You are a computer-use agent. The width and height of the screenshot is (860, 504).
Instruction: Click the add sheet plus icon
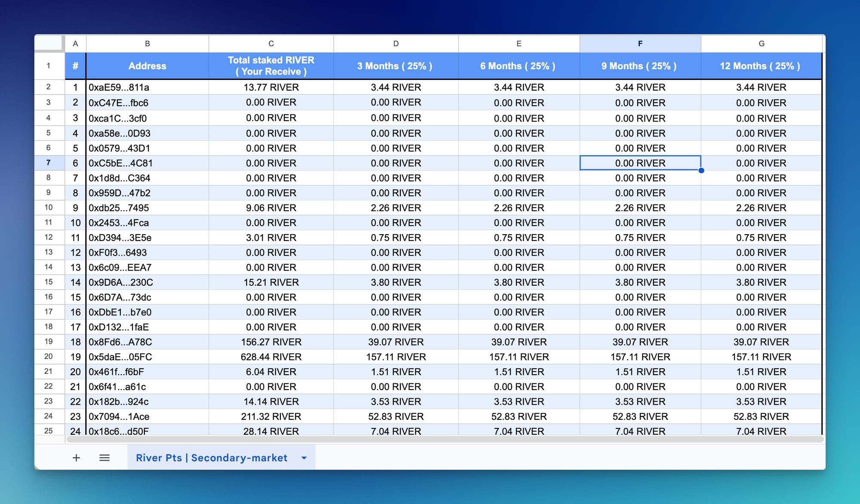pos(76,458)
